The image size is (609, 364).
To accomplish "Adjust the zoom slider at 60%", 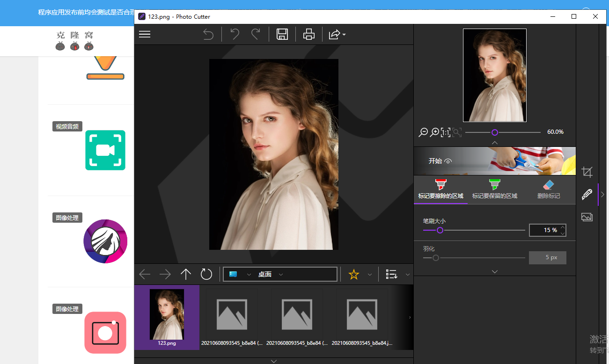I will [495, 132].
